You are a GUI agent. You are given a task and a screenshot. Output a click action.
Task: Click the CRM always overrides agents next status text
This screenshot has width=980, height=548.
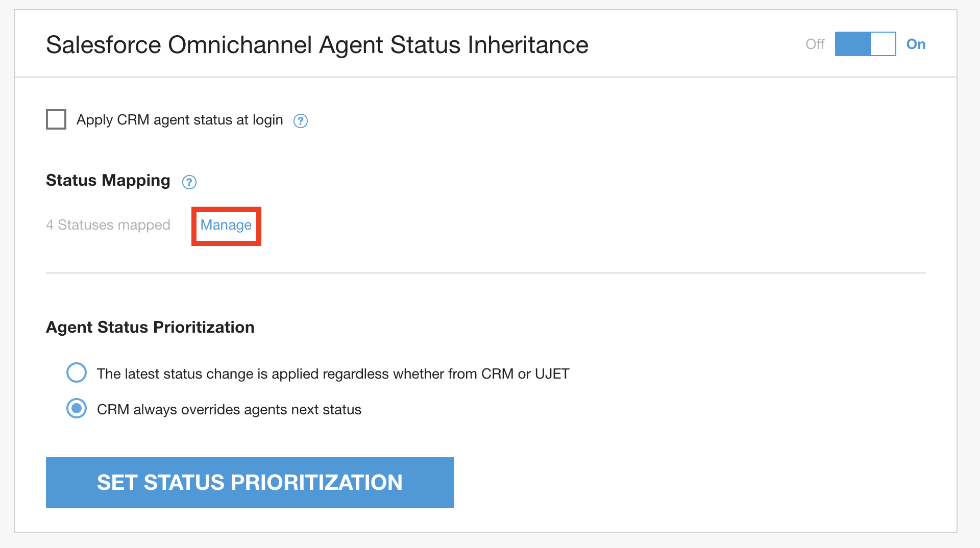(x=229, y=410)
